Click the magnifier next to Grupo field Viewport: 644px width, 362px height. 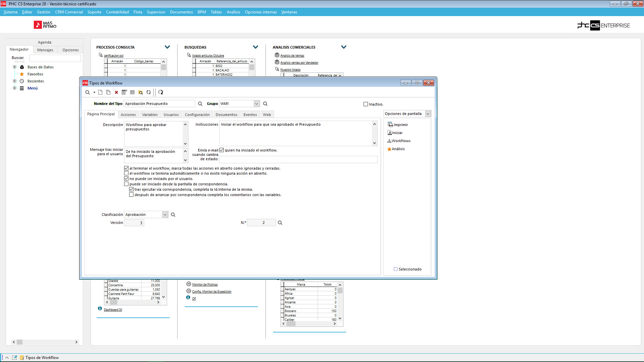point(265,104)
